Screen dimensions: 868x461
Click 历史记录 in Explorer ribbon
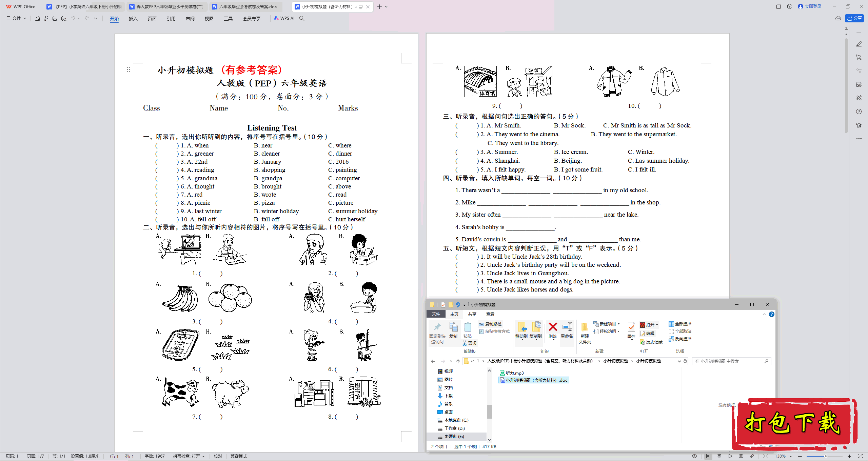click(651, 342)
